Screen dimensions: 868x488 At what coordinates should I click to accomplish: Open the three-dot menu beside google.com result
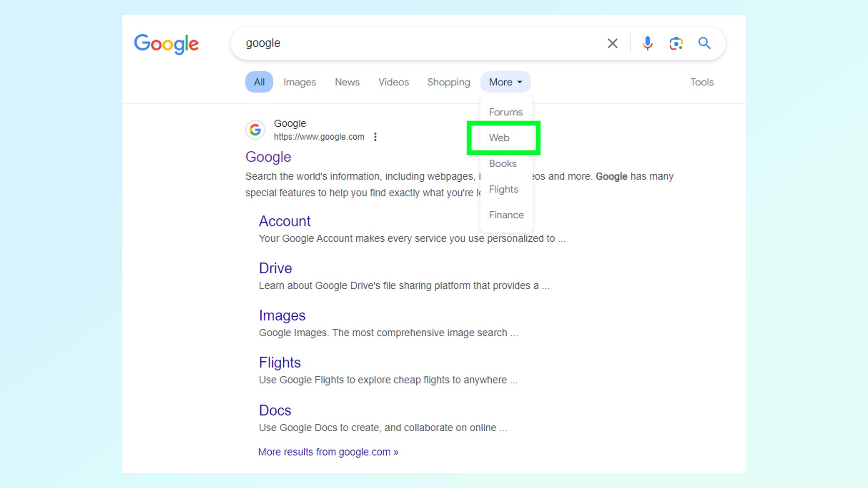pos(375,137)
